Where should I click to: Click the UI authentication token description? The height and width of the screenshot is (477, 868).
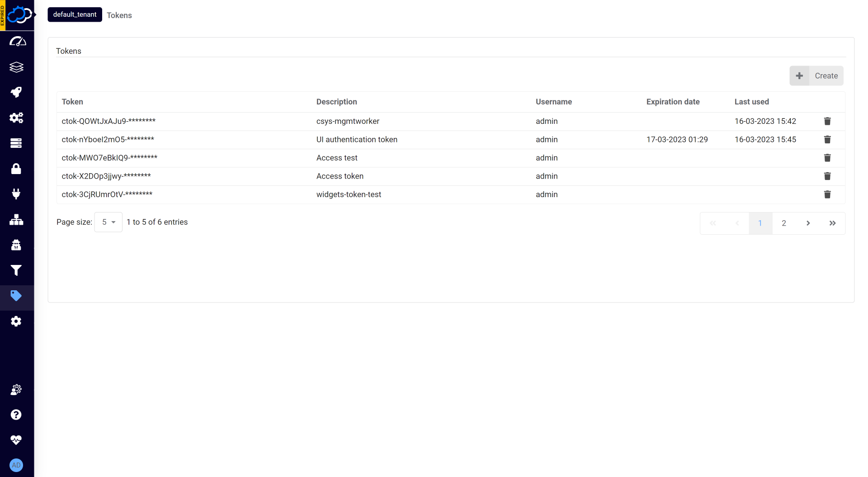(357, 140)
